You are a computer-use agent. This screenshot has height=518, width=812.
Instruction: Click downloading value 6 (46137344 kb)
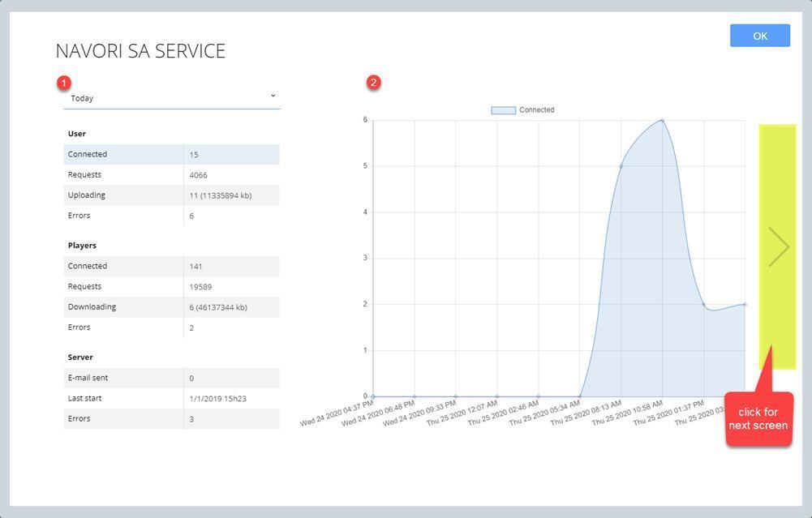(218, 307)
